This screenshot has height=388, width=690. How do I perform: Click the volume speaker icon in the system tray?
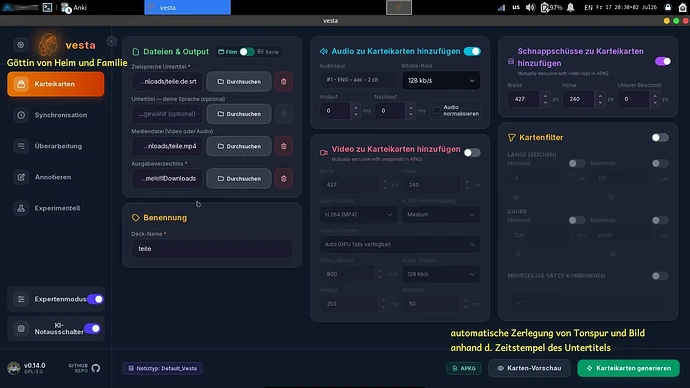pos(531,7)
